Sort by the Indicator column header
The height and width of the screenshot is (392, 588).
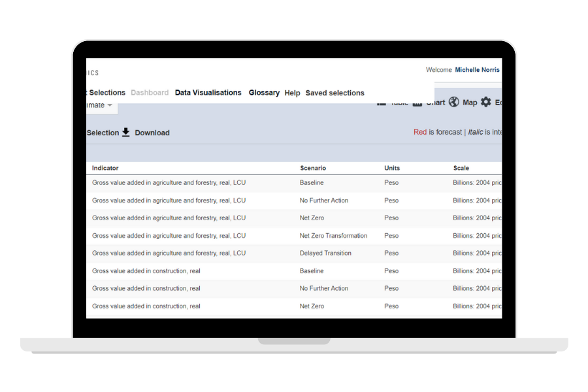105,168
